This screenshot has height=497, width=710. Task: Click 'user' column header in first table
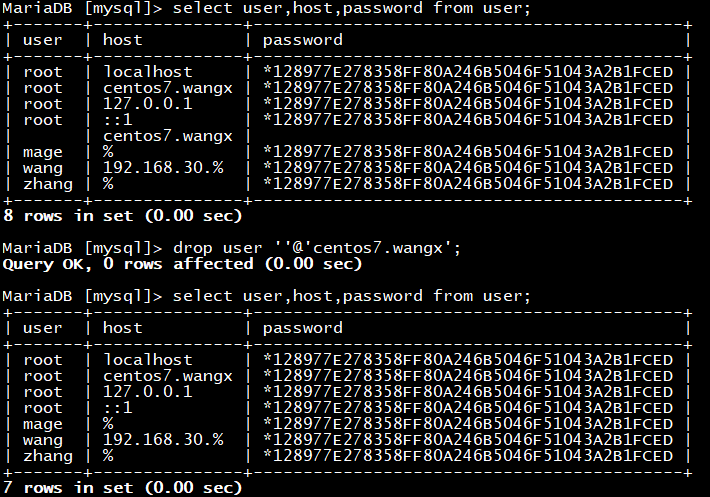[43, 40]
